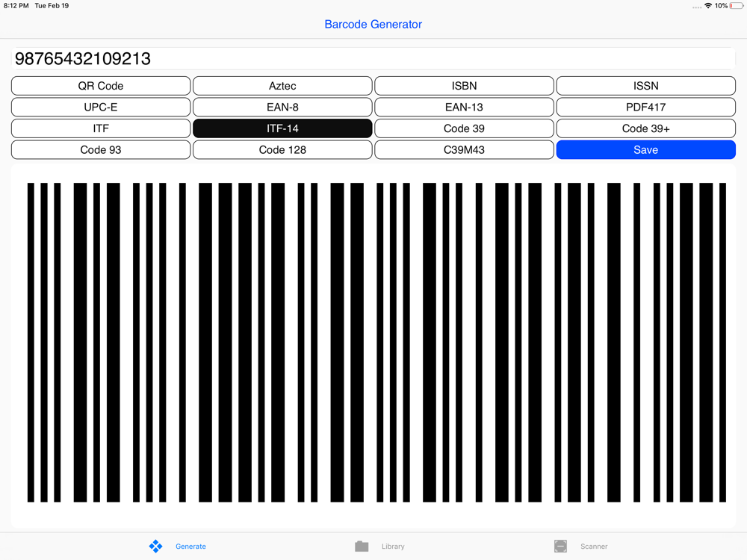747x560 pixels.
Task: Tap the Barcode Generator title
Action: point(373,25)
